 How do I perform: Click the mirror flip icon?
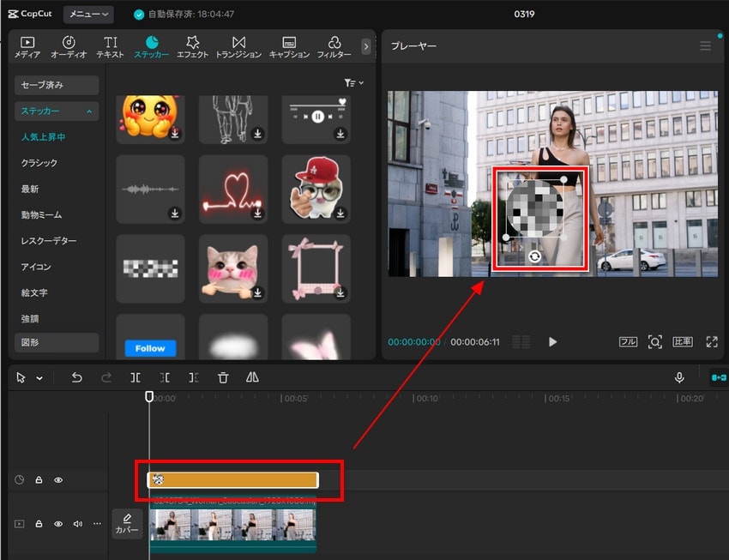pyautogui.click(x=252, y=377)
